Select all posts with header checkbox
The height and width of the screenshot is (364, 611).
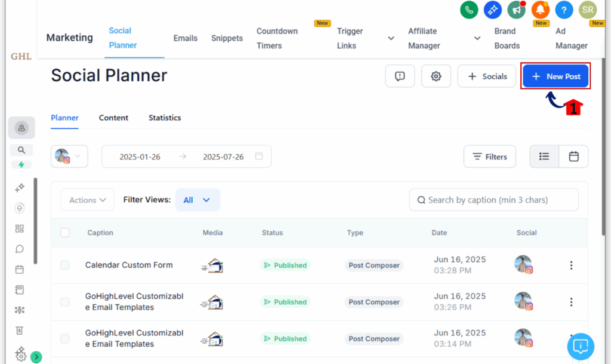click(x=65, y=233)
